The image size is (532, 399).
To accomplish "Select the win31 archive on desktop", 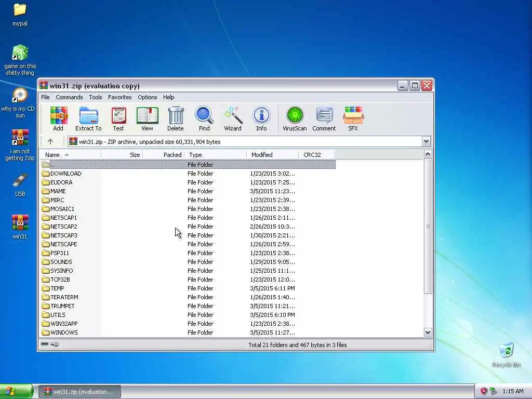I will tap(20, 227).
